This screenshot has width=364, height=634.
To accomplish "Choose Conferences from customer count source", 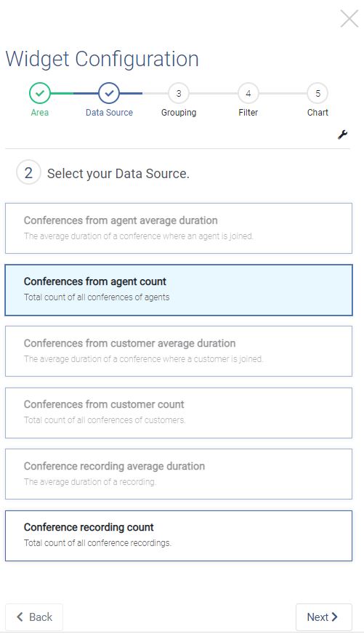I will click(179, 413).
